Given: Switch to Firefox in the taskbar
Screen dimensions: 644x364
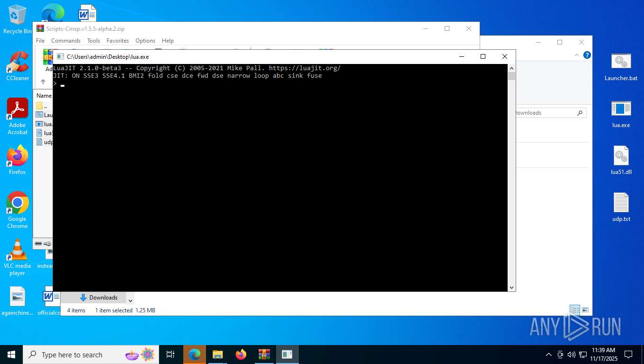Looking at the screenshot, I should [241, 355].
